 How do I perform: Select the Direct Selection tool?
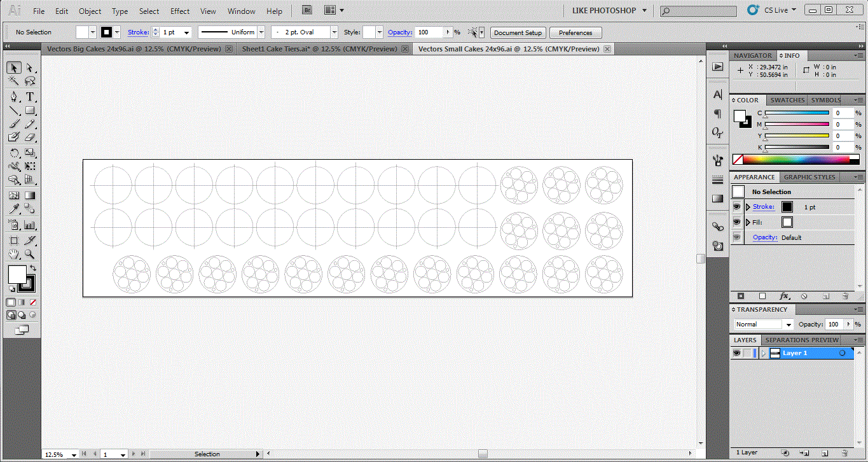tap(30, 68)
